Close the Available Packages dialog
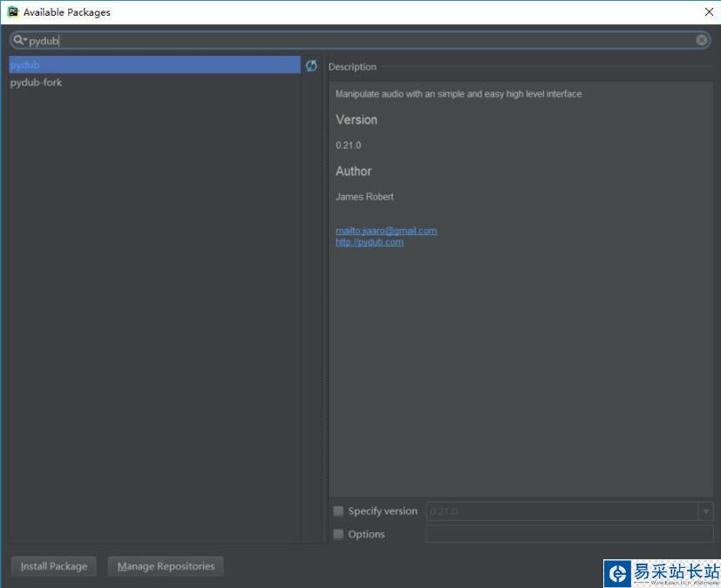This screenshot has height=588, width=721. pyautogui.click(x=709, y=12)
